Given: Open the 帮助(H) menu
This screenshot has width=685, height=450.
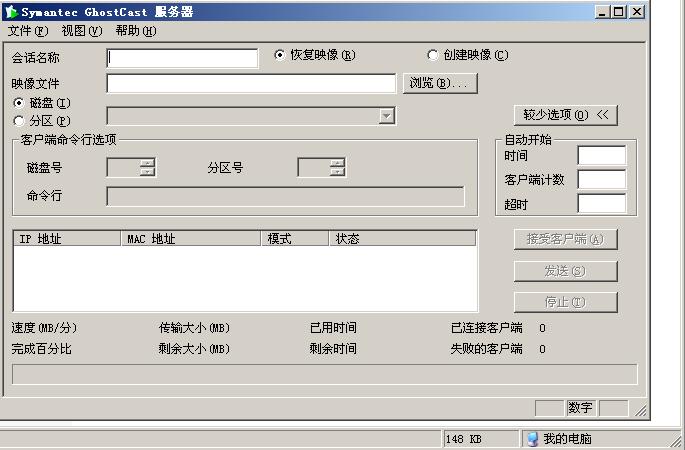Looking at the screenshot, I should [x=136, y=31].
